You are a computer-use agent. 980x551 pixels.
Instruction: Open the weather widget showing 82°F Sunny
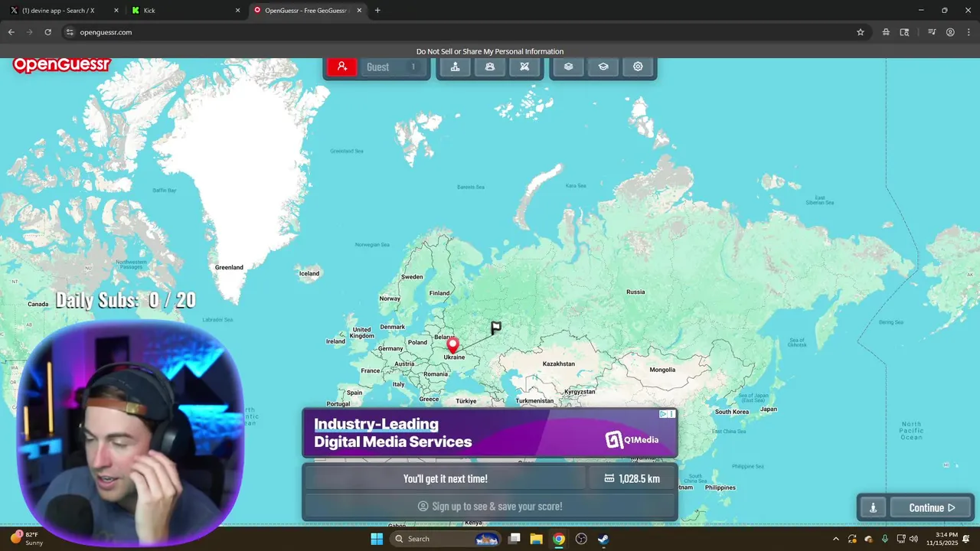[28, 538]
